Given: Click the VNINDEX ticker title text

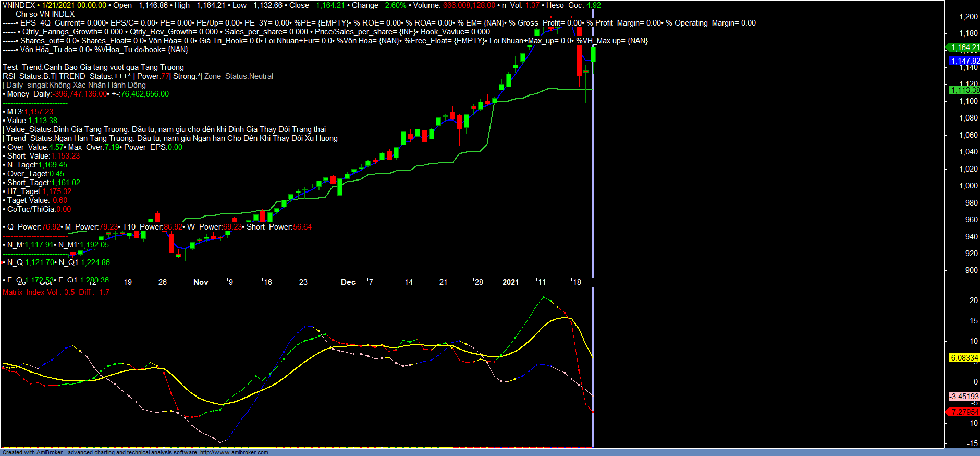Looking at the screenshot, I should pos(19,5).
